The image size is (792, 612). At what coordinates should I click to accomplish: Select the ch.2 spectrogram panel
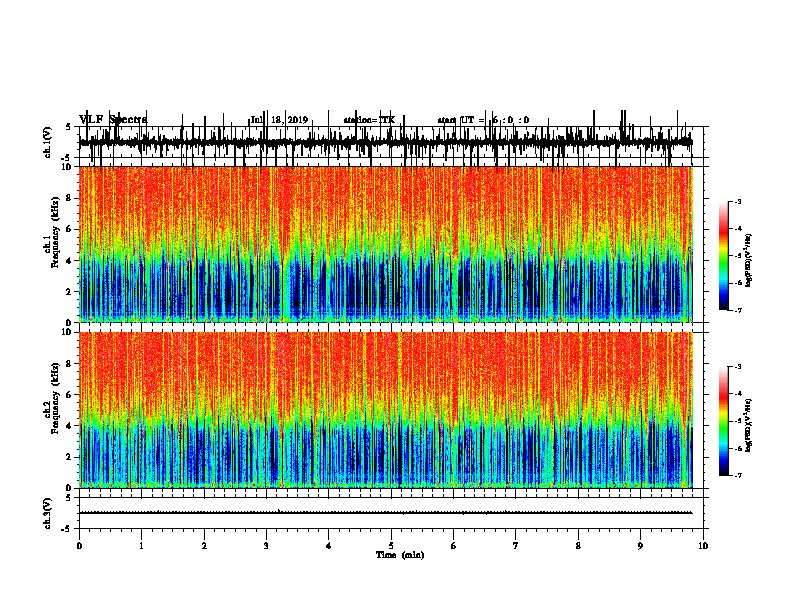pos(391,410)
